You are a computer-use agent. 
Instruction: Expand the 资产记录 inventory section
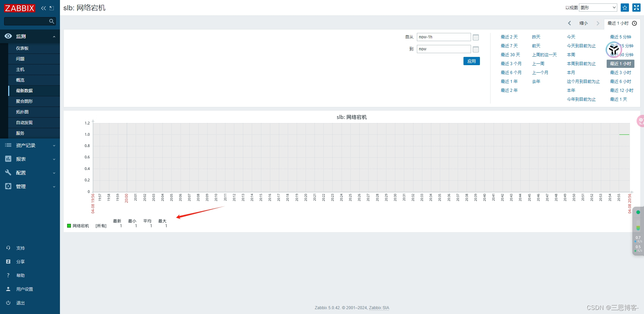tap(30, 145)
